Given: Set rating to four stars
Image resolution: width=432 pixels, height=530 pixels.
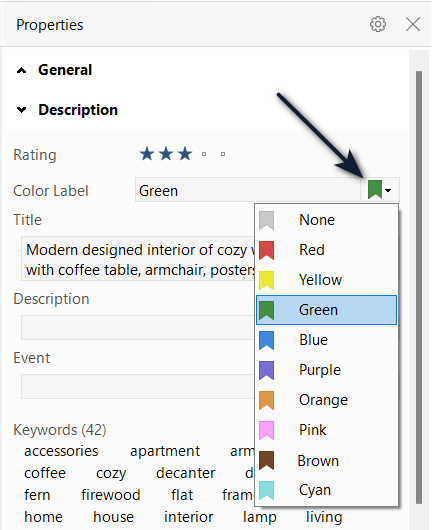Looking at the screenshot, I should 204,154.
